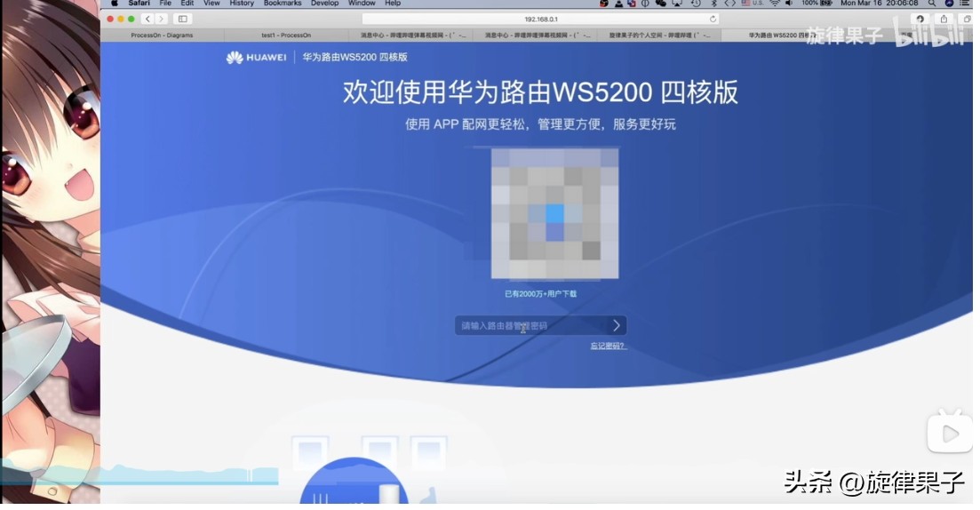Switch to the test1 - ProcessOn tab
Image resolution: width=980 pixels, height=510 pixels.
tap(286, 36)
